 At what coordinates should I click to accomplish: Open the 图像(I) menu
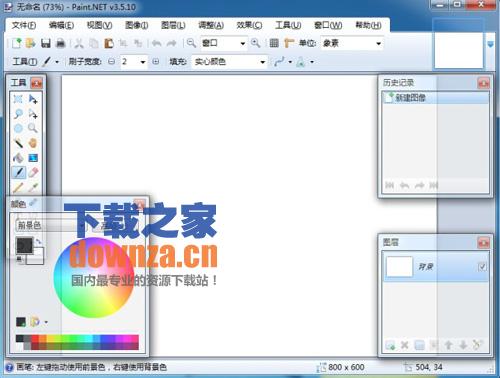pyautogui.click(x=137, y=25)
